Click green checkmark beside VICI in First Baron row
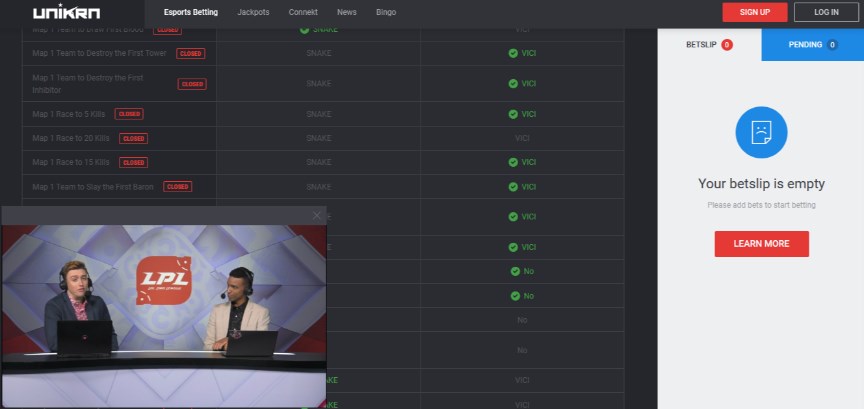This screenshot has width=864, height=409. [513, 187]
